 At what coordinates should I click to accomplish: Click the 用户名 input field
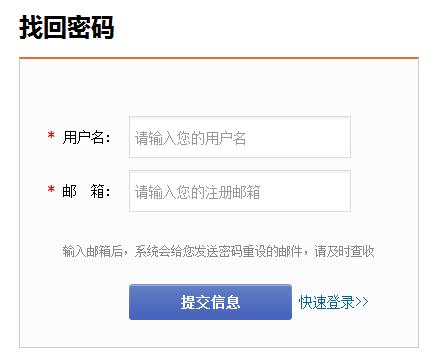[240, 137]
